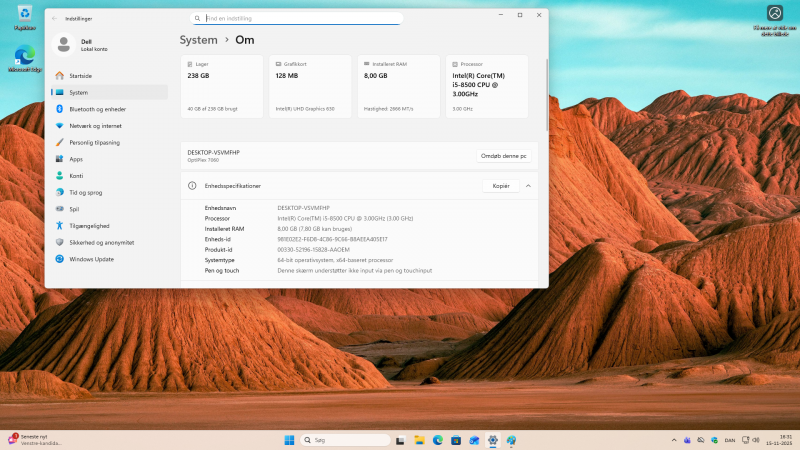Collapse the Enhedsspecifikationer section

528,186
